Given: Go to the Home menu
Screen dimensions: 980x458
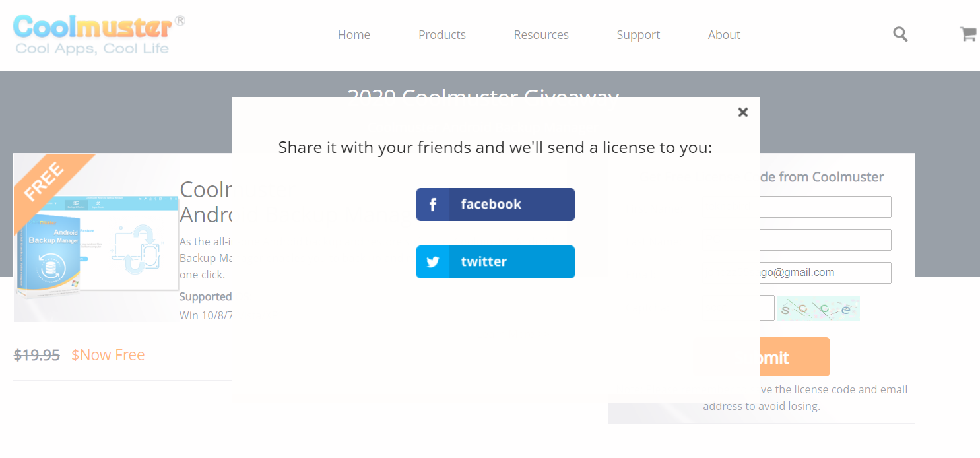Looking at the screenshot, I should [354, 35].
